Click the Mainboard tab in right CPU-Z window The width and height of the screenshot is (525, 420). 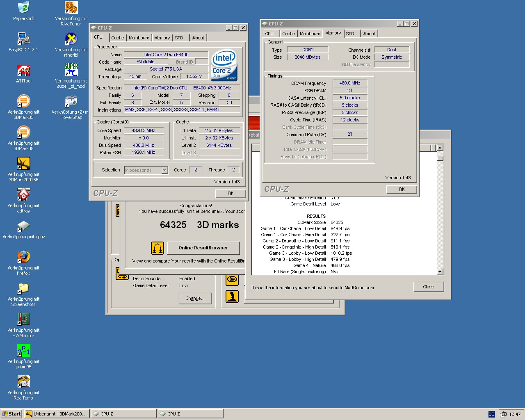coord(310,34)
